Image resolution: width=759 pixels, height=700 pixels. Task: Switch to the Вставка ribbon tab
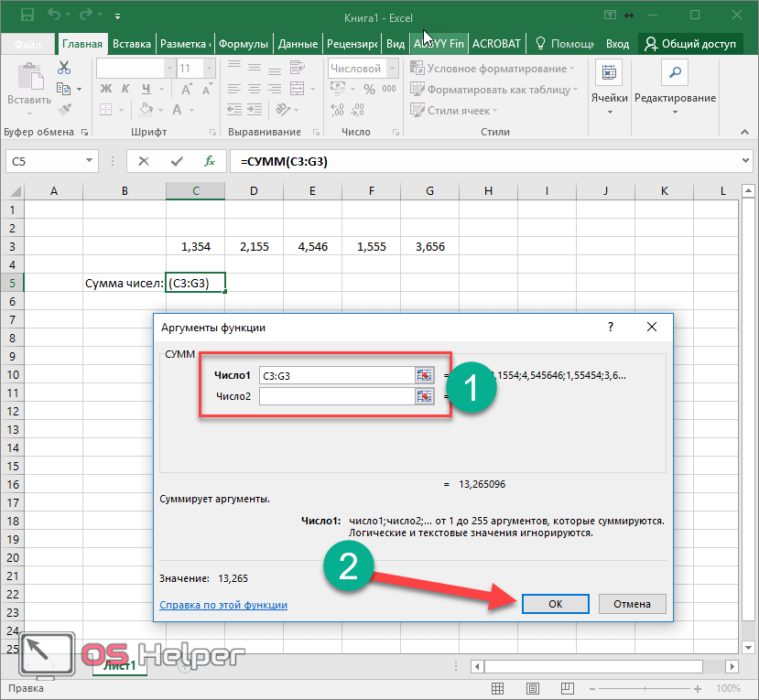pos(132,44)
